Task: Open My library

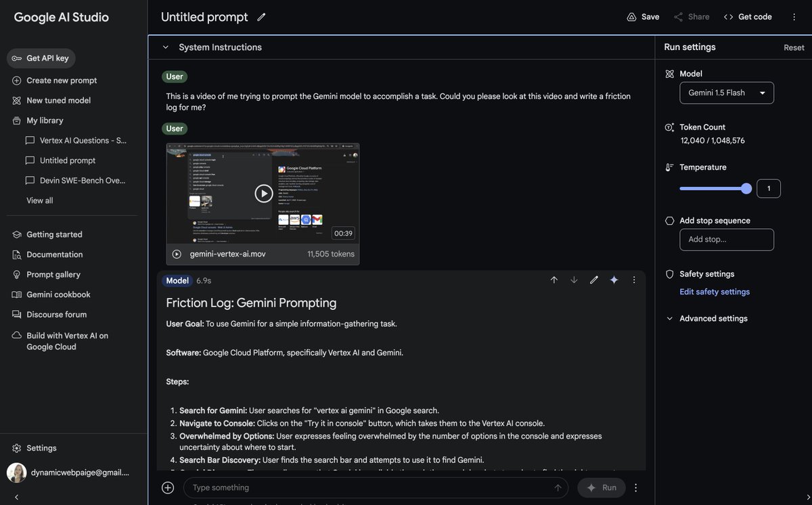Action: (38, 120)
